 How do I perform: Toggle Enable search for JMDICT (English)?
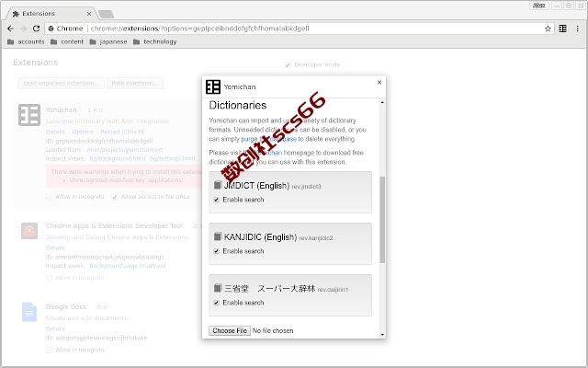point(217,200)
